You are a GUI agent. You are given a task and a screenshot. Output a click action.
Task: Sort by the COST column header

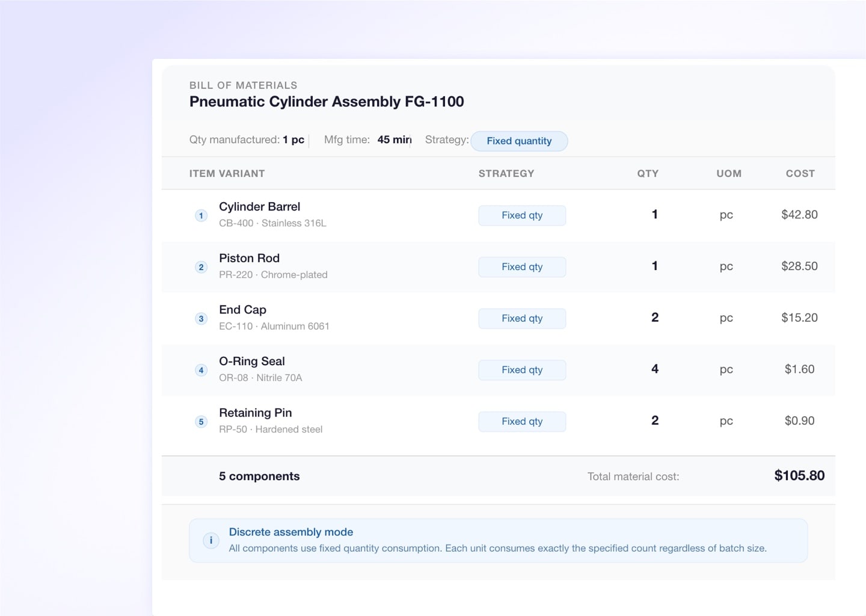[x=800, y=173]
